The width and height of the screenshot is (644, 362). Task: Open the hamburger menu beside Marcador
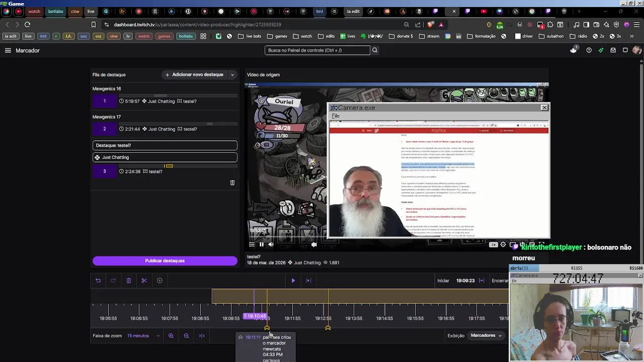pyautogui.click(x=8, y=50)
